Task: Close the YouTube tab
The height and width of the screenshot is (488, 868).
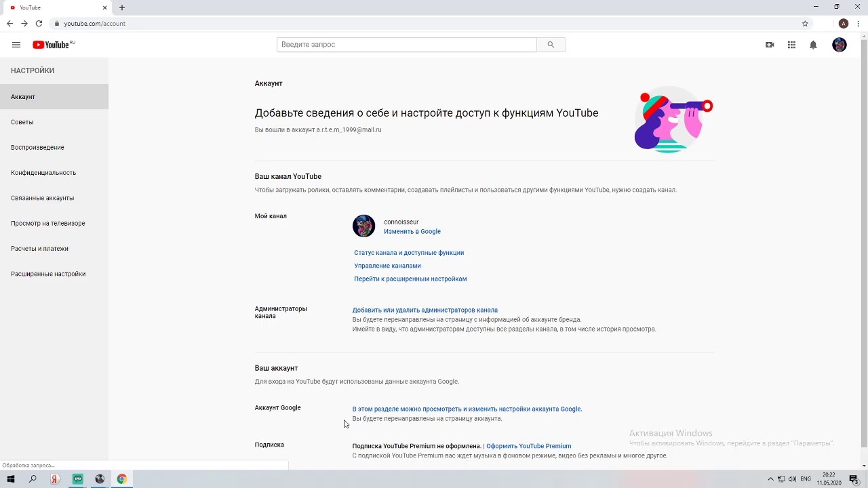Action: pos(105,7)
